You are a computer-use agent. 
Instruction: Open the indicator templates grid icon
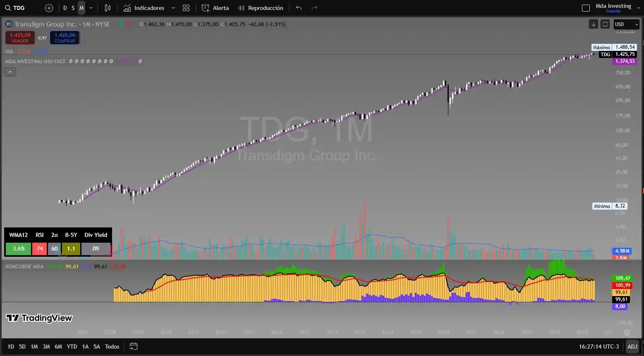pyautogui.click(x=186, y=8)
